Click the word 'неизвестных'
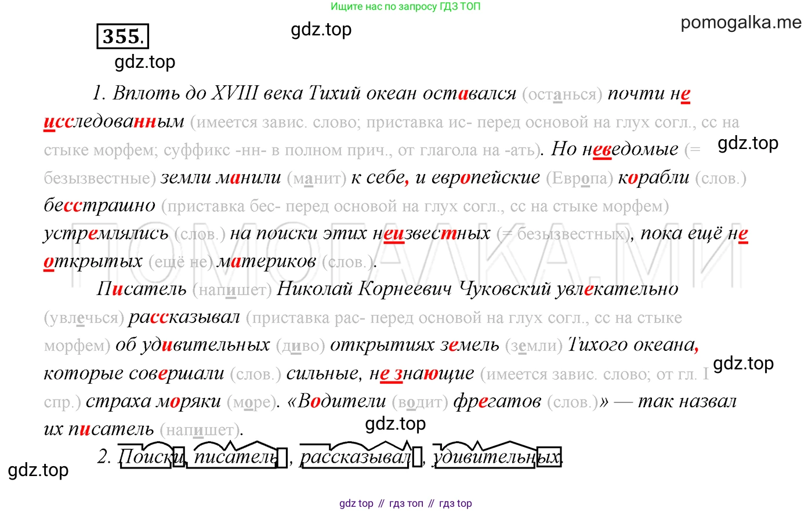This screenshot has width=812, height=512. click(x=432, y=233)
